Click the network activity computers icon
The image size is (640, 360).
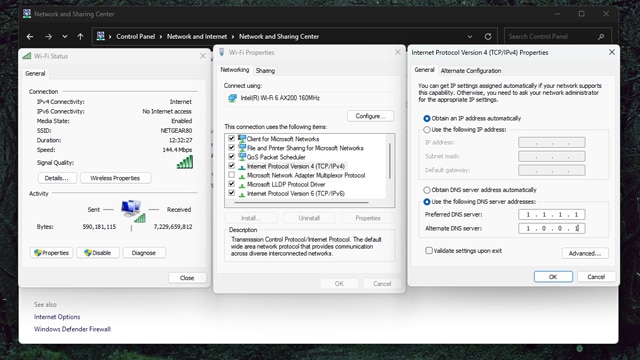(133, 211)
